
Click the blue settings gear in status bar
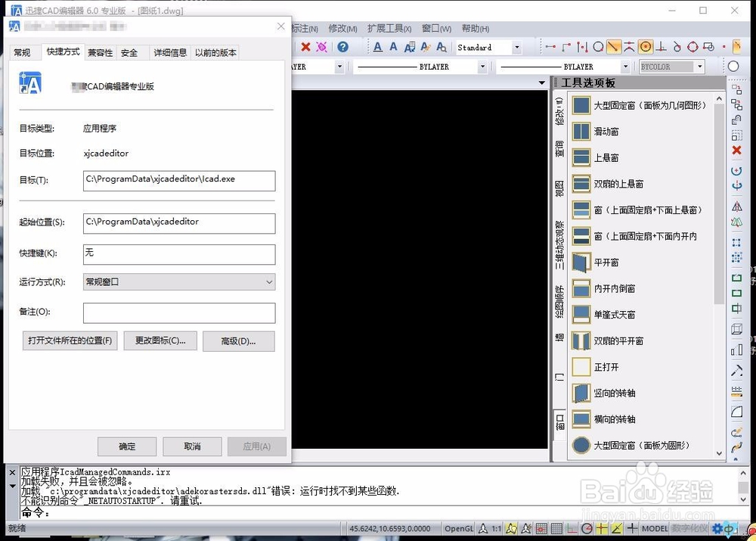point(717,529)
